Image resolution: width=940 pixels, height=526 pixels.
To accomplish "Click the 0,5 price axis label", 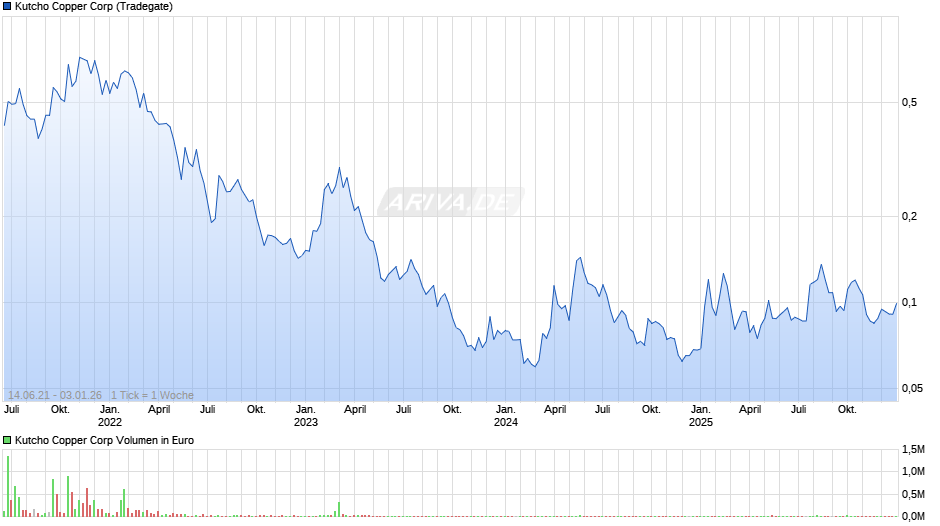I will (x=909, y=103).
